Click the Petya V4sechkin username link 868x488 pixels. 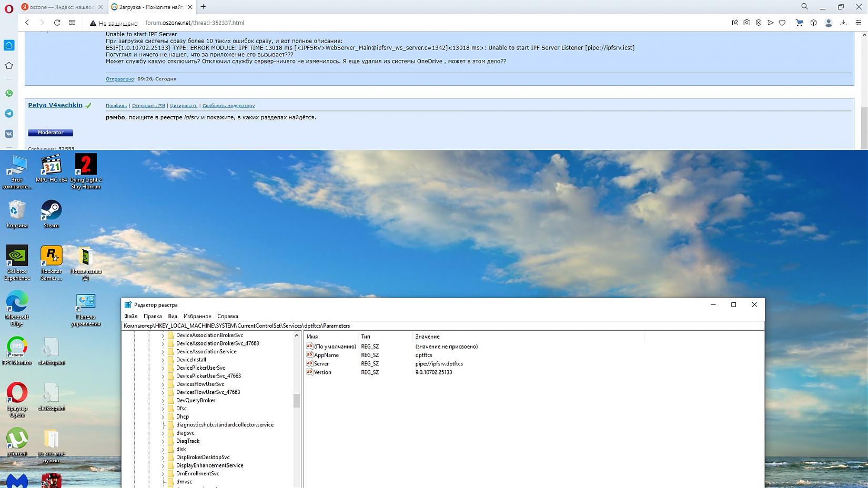tap(55, 105)
